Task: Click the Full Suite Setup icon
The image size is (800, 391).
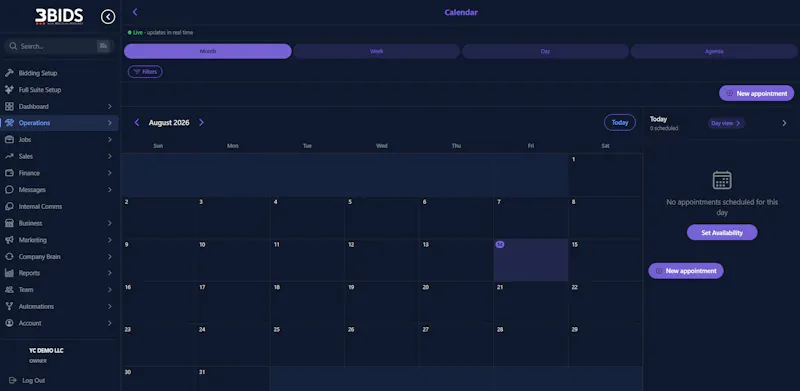Action: pos(9,90)
